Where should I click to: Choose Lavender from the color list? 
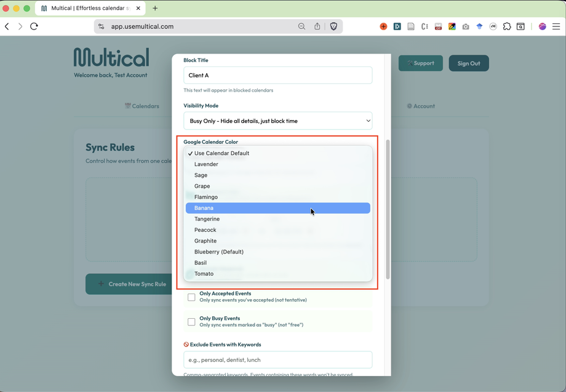pyautogui.click(x=277, y=164)
